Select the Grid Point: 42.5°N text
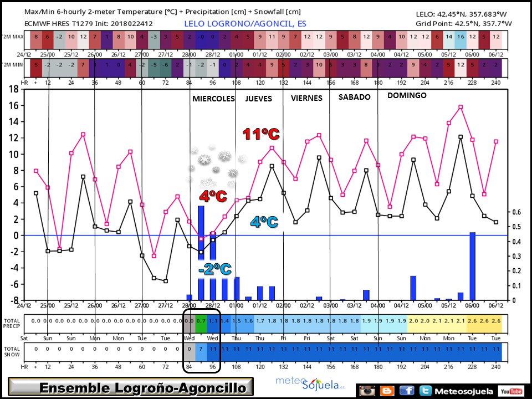Screen dimensions: 532x399 [463, 23]
